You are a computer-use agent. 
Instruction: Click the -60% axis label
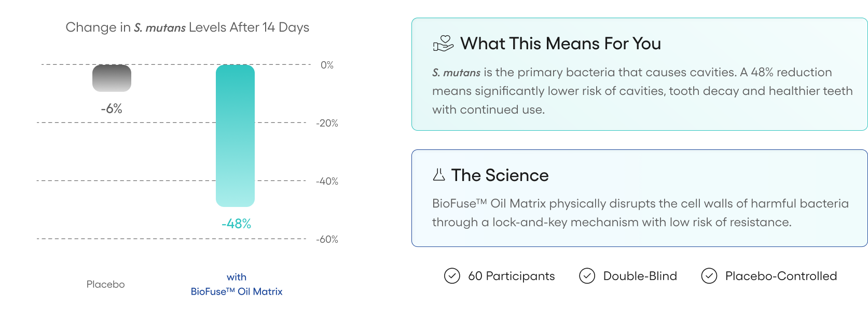(x=327, y=239)
